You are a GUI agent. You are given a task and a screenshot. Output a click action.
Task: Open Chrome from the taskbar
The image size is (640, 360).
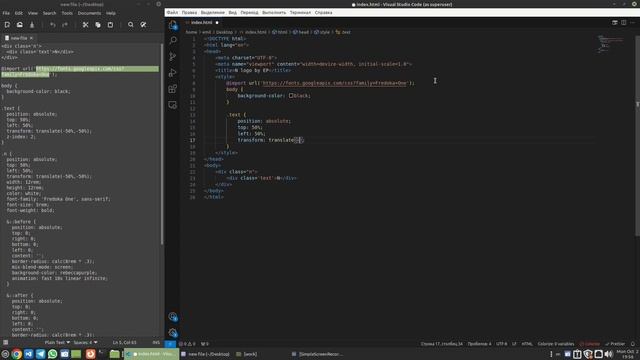(16, 354)
